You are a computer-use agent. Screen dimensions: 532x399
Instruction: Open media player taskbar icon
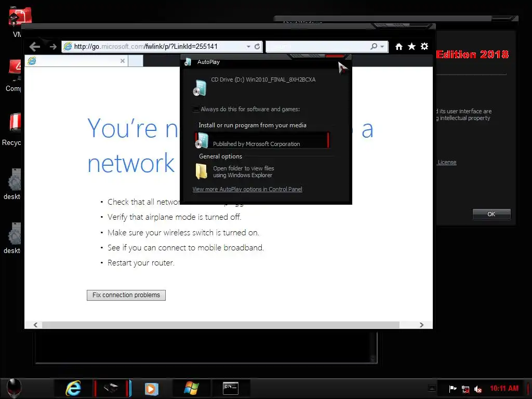click(x=151, y=389)
